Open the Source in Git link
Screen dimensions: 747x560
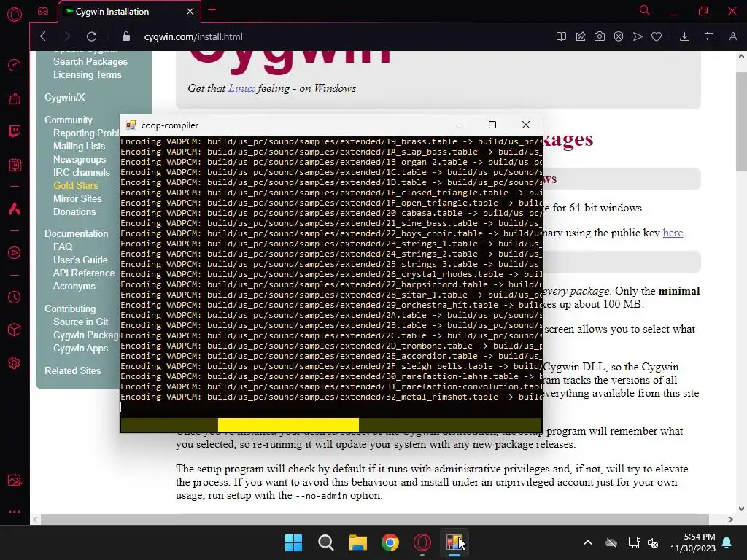80,322
